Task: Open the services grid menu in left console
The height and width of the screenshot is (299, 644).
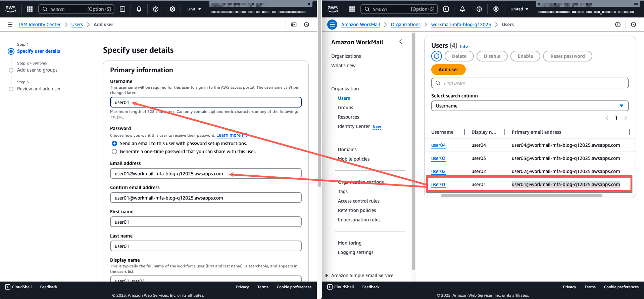Action: point(30,9)
